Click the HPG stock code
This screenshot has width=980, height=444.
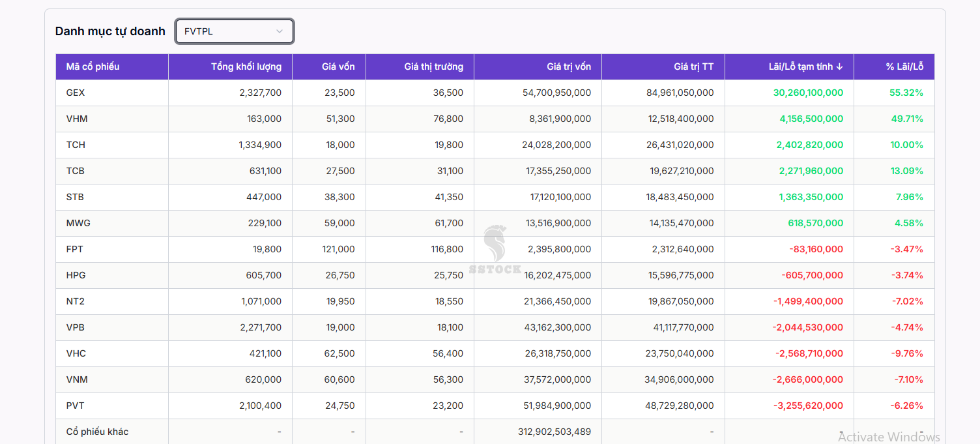tap(76, 275)
